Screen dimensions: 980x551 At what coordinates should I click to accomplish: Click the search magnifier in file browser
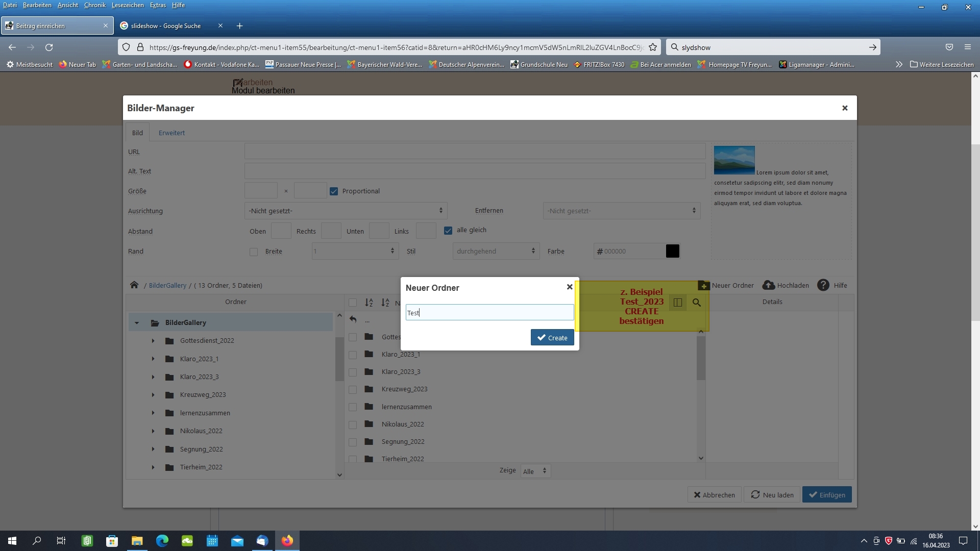(x=696, y=303)
